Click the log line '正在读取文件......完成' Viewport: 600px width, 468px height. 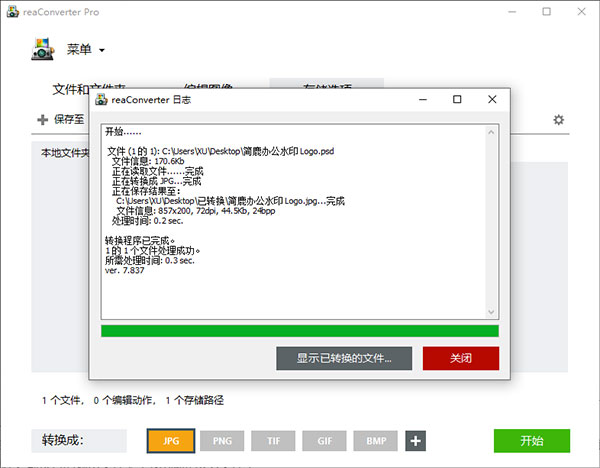click(x=158, y=171)
